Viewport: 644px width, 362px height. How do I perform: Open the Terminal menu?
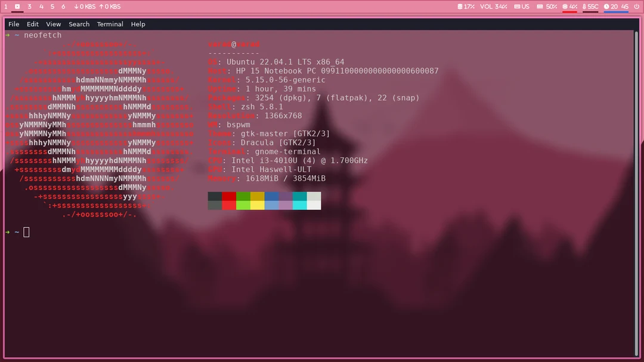click(x=110, y=24)
